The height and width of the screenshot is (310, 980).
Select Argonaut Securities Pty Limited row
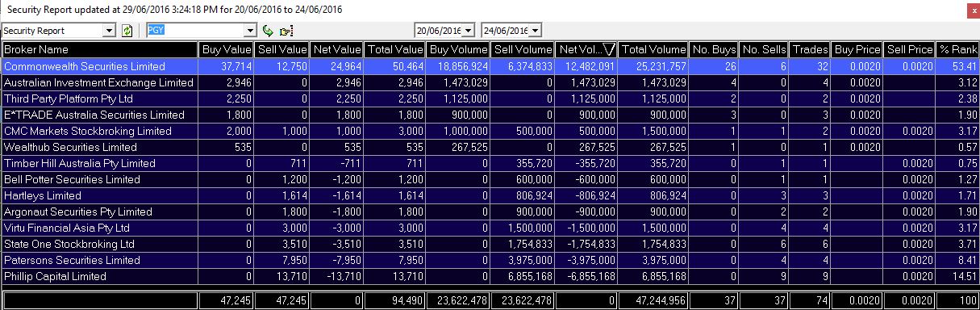[490, 212]
